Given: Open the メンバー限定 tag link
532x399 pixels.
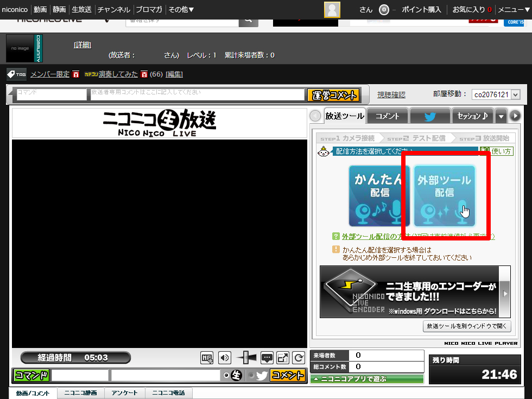Looking at the screenshot, I should [50, 74].
